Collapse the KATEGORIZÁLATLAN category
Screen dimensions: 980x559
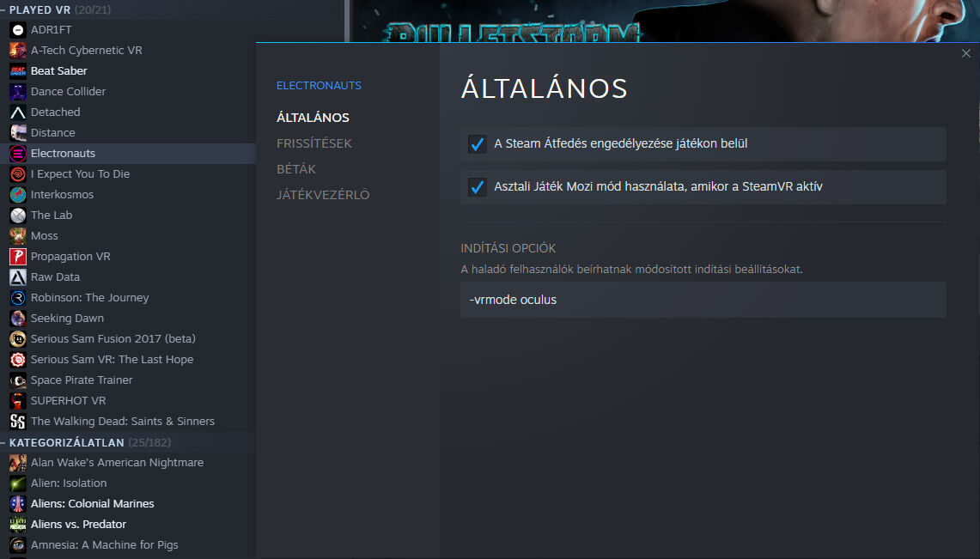(x=3, y=442)
